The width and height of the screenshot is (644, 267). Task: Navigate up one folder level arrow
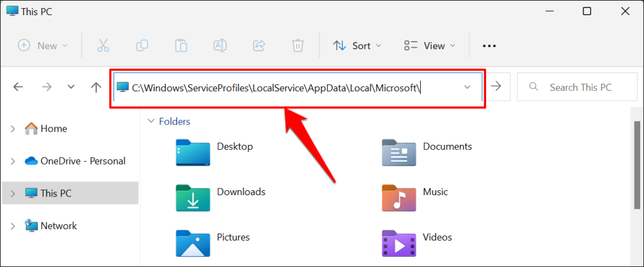(96, 87)
